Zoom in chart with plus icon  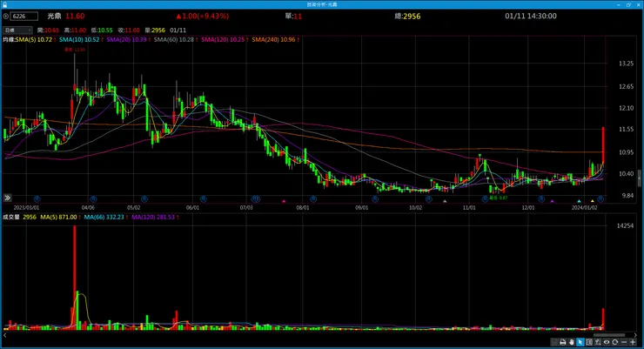633,342
